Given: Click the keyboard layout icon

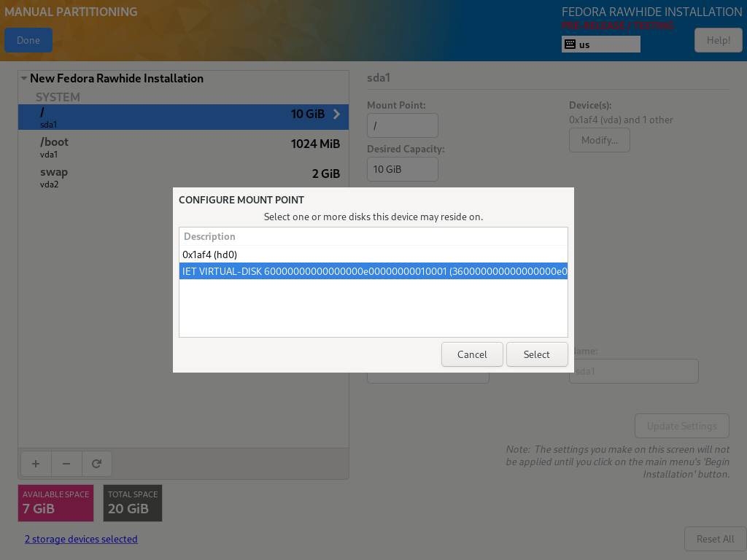Looking at the screenshot, I should [570, 44].
